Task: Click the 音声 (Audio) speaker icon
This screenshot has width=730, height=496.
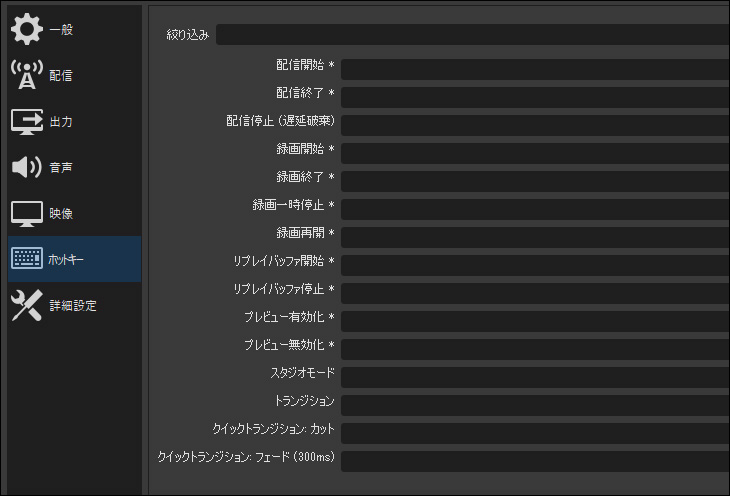Action: (x=27, y=167)
